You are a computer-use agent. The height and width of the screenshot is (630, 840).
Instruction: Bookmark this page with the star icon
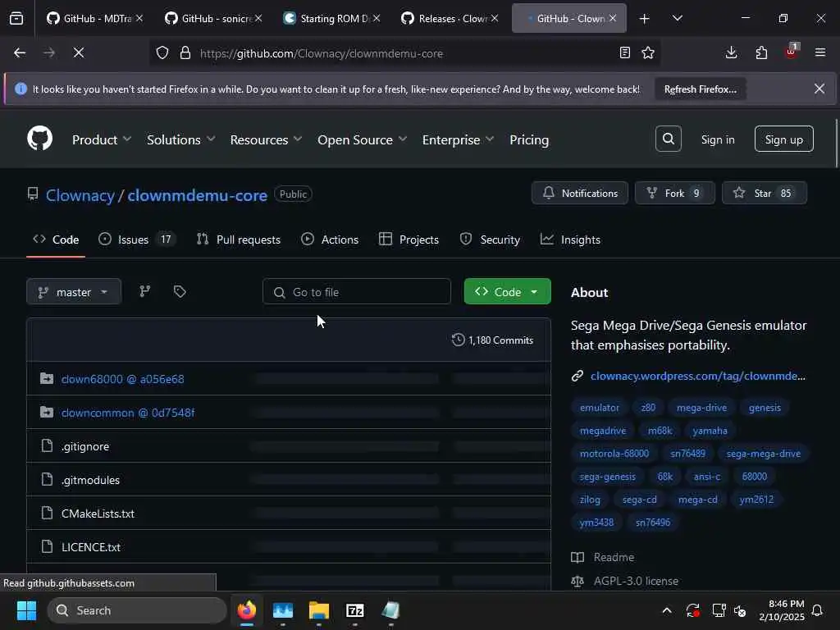point(648,52)
